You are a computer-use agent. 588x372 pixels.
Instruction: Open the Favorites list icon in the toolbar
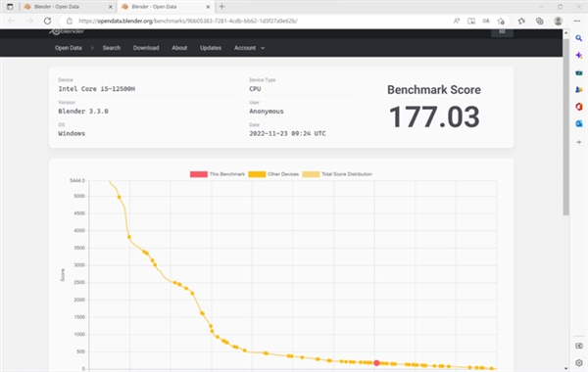tap(521, 21)
